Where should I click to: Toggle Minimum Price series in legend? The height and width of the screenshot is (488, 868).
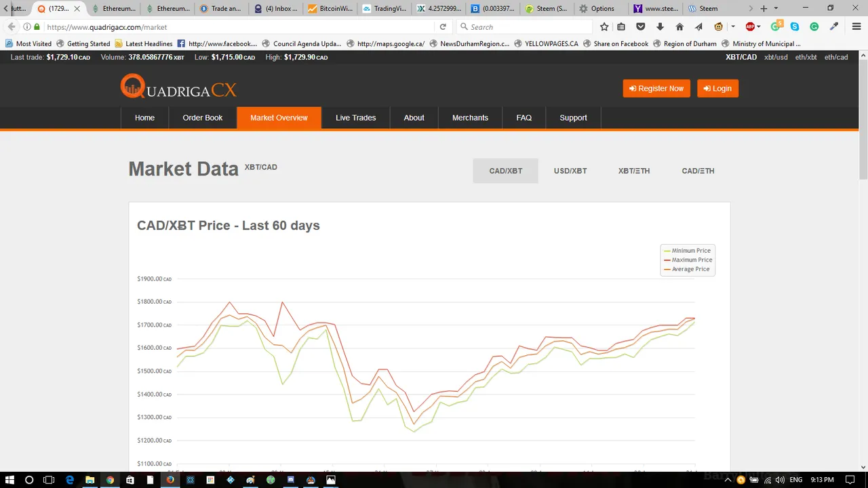tap(687, 251)
